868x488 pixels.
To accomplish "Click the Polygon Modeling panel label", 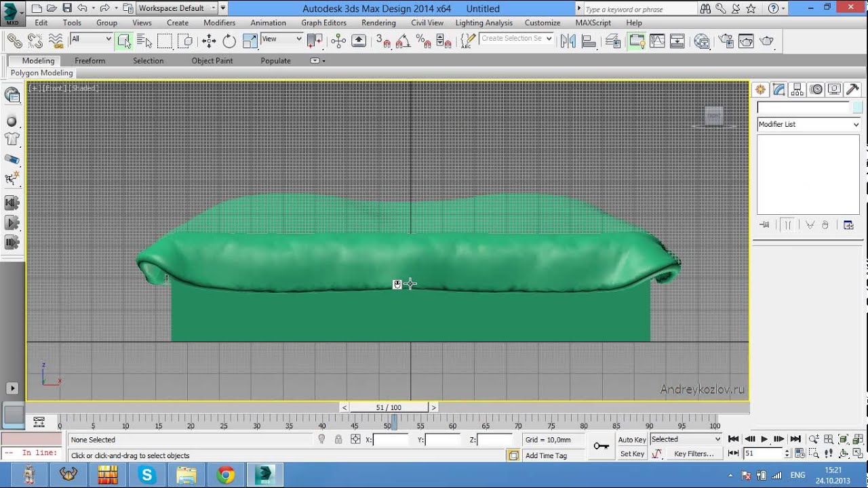I will 41,73.
